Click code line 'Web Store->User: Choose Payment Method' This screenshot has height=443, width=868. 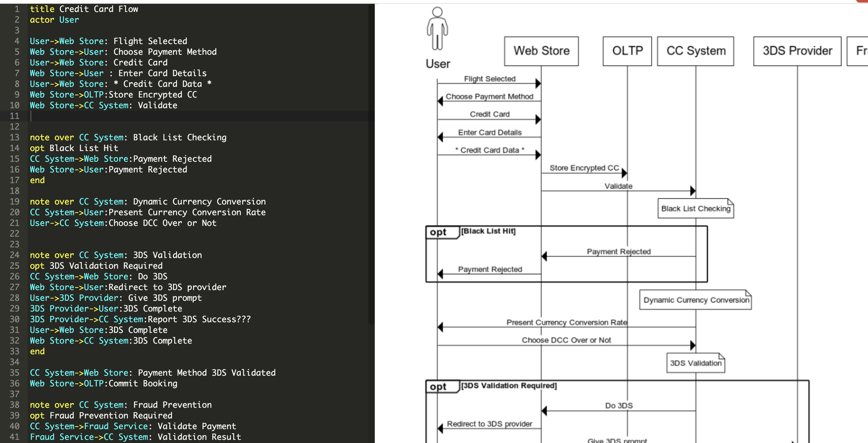tap(123, 52)
